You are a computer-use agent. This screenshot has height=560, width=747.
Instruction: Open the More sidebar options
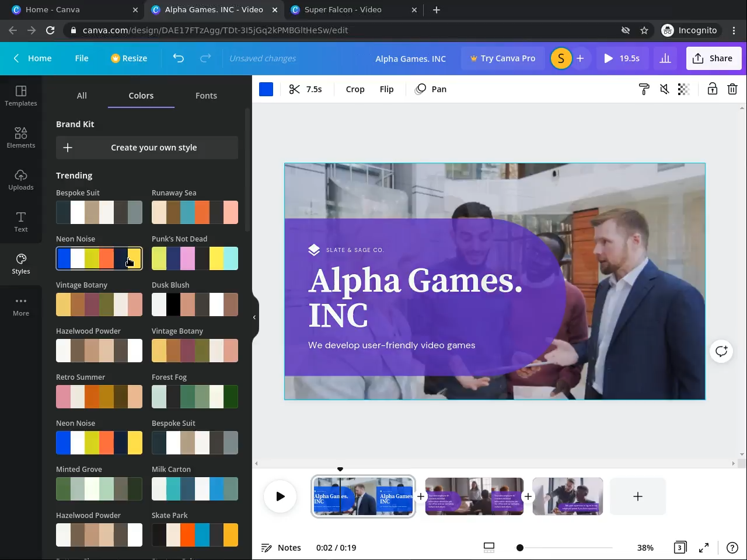21,306
